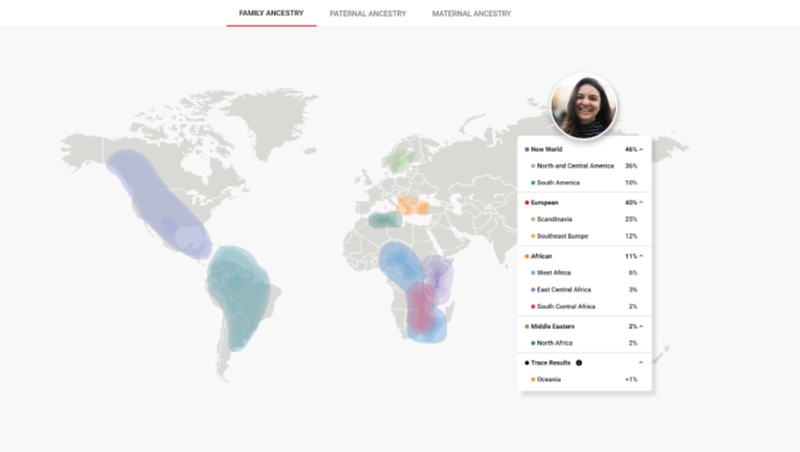Select the Oceania trace result
Viewport: 800px width, 452px height.
[551, 379]
